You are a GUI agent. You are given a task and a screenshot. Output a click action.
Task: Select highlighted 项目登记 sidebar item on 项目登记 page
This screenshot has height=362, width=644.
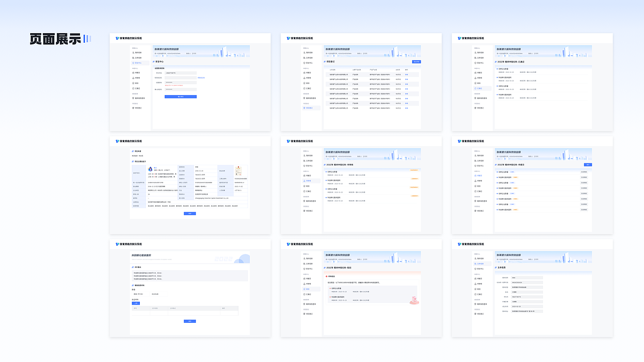tap(311, 108)
